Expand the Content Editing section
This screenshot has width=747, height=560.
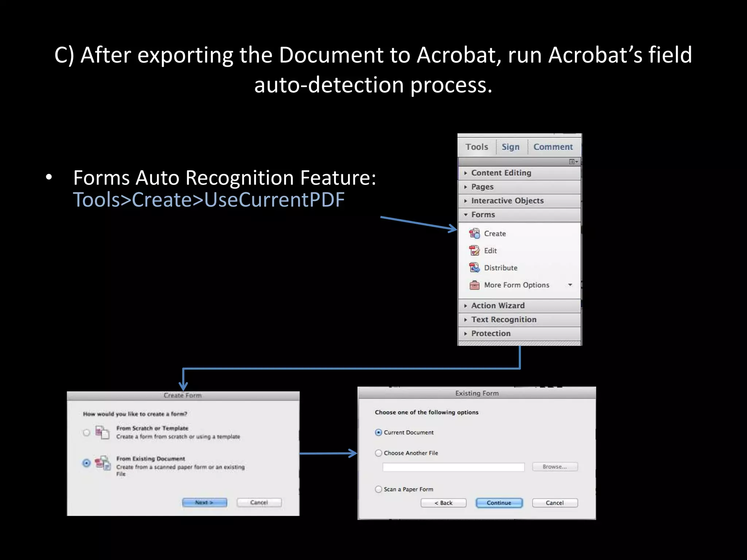[501, 173]
